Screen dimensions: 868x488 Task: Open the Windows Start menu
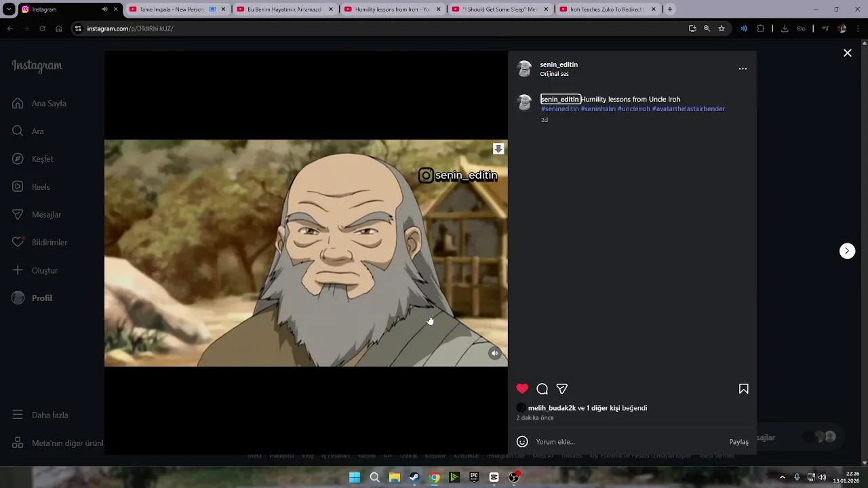pos(355,477)
